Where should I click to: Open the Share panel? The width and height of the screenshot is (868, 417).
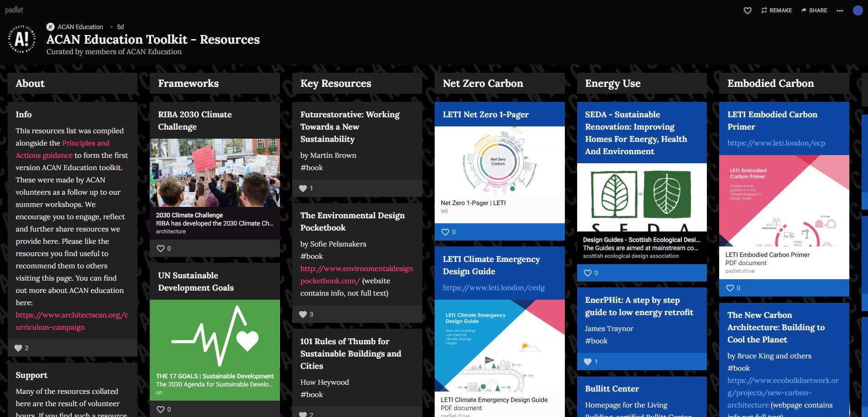pyautogui.click(x=814, y=10)
